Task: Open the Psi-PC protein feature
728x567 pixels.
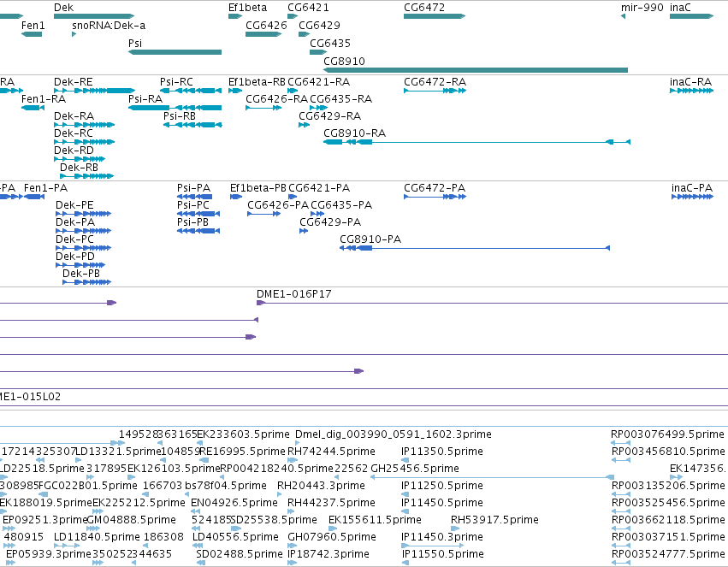Action: tap(198, 214)
